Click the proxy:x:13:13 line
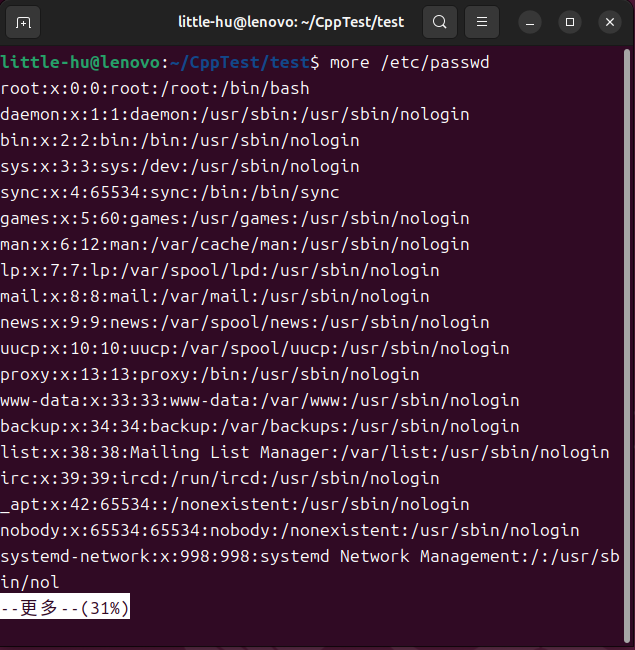The image size is (635, 650). tap(210, 375)
